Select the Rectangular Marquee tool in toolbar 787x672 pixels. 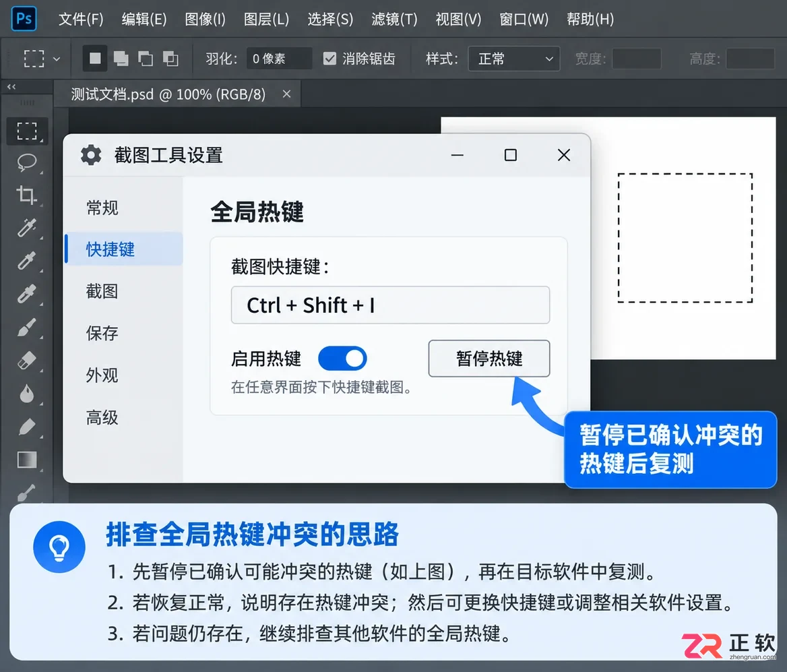tap(27, 131)
